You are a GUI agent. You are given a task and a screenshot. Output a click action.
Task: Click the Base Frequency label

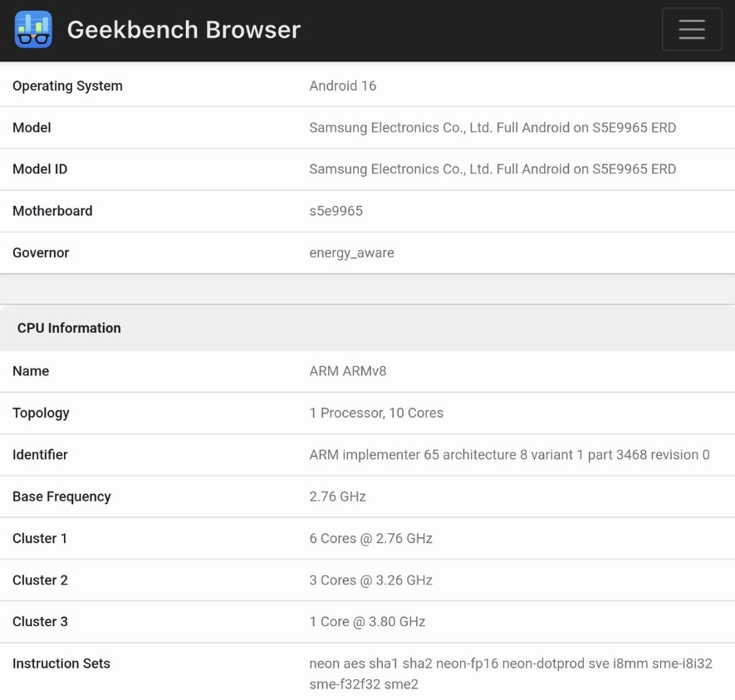pos(61,497)
